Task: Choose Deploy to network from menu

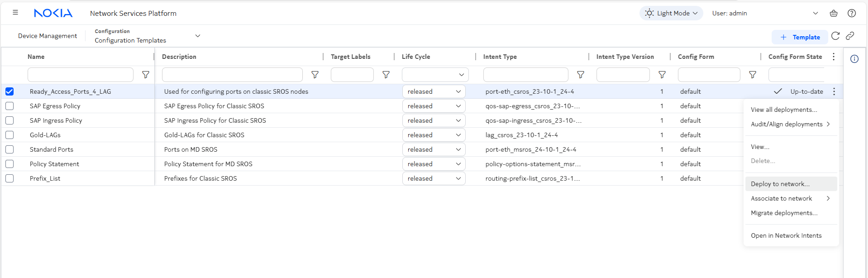Action: [x=780, y=184]
